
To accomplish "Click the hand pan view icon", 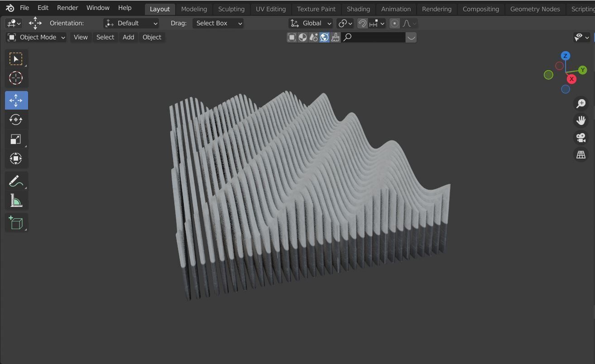I will click(581, 120).
